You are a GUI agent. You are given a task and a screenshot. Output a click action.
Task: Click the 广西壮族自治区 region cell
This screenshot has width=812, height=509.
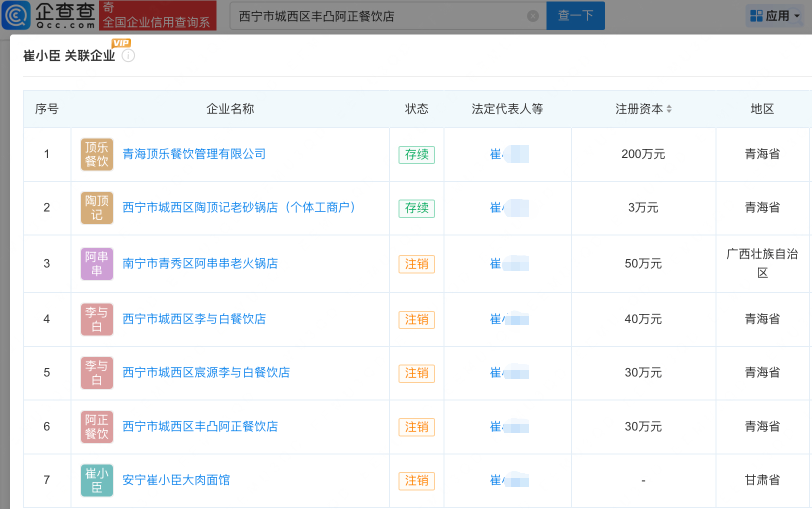pyautogui.click(x=762, y=263)
